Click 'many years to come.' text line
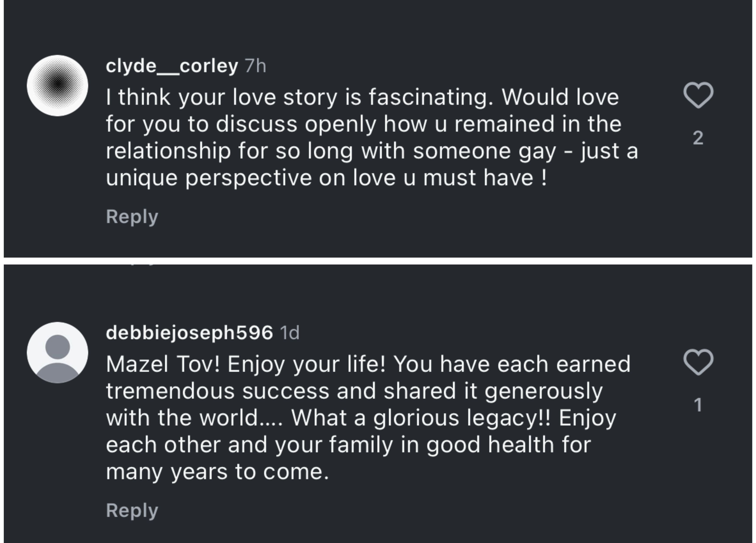Viewport: 756px width, 543px height. pyautogui.click(x=217, y=472)
